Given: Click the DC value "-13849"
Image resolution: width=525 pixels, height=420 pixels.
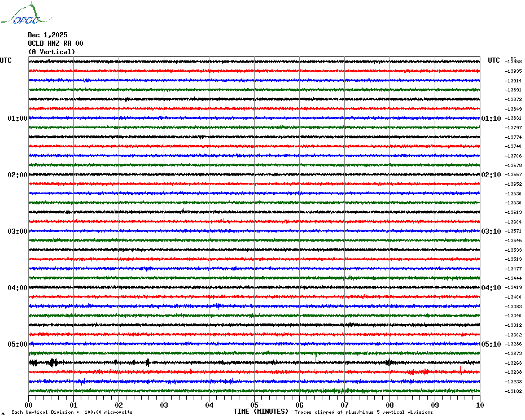Looking at the screenshot, I should [x=513, y=109].
